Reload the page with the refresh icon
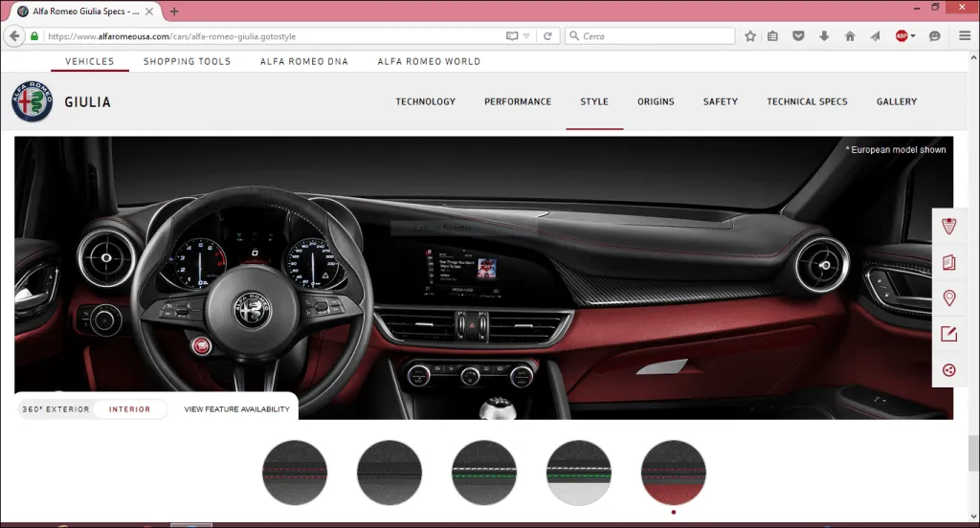The width and height of the screenshot is (980, 528). coord(547,36)
